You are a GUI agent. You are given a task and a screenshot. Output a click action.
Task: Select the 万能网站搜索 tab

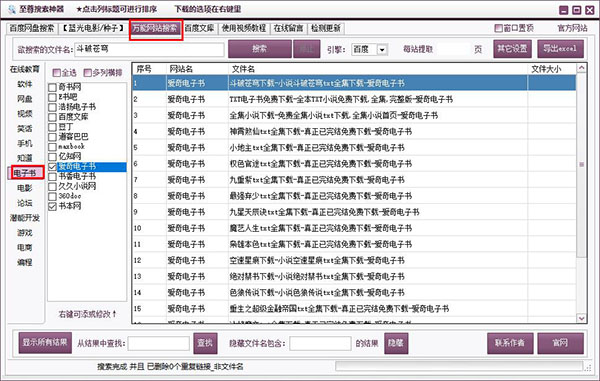click(x=155, y=28)
